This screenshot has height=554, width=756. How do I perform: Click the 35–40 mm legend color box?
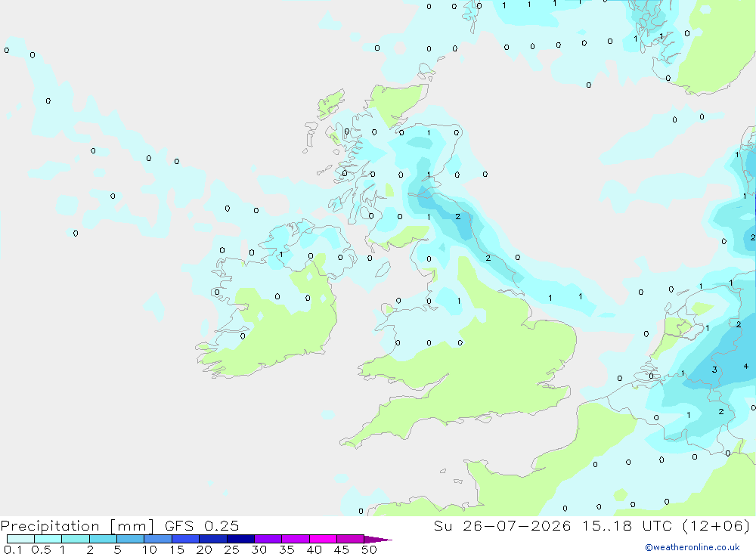(x=296, y=539)
